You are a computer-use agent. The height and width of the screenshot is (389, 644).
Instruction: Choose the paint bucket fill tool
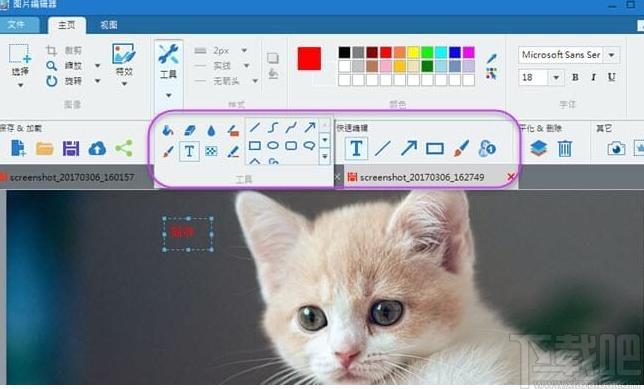(168, 130)
